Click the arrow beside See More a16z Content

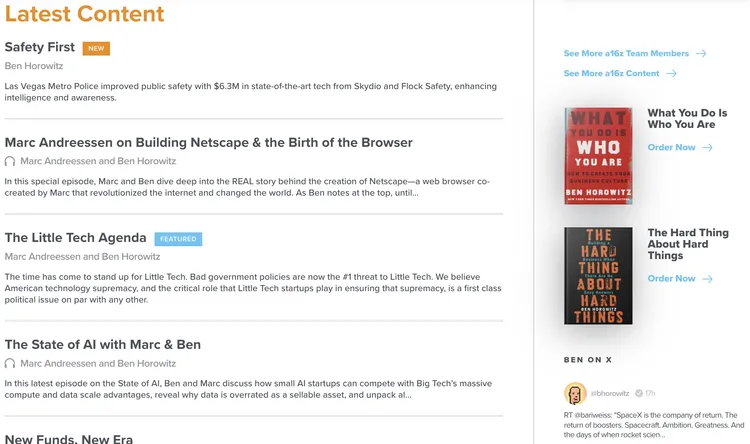pos(672,73)
